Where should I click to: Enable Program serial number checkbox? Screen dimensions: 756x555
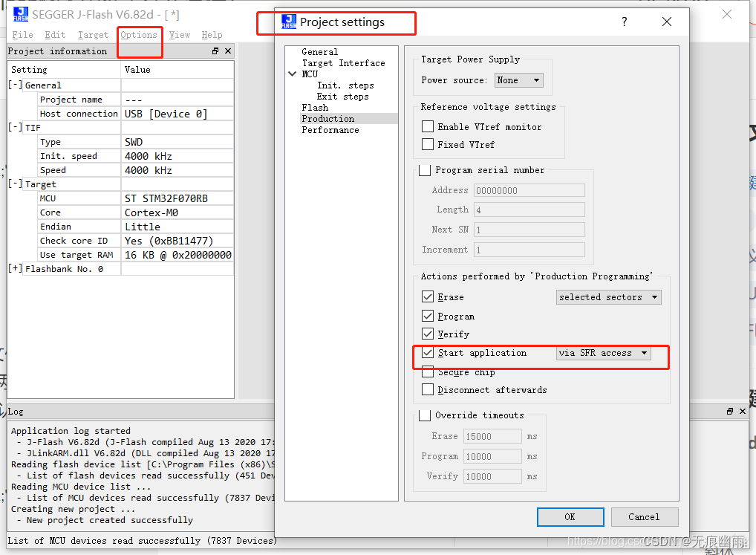(x=425, y=170)
